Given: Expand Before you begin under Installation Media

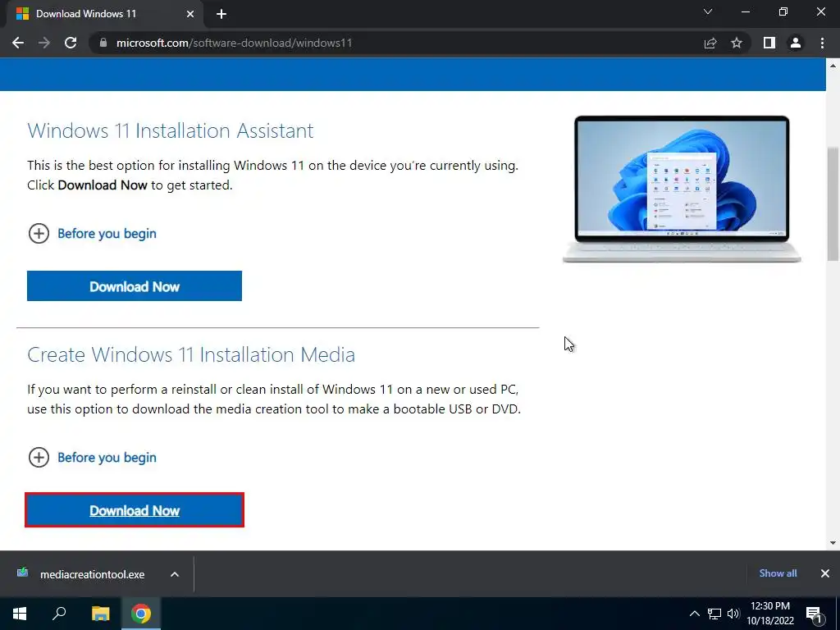Looking at the screenshot, I should [92, 458].
